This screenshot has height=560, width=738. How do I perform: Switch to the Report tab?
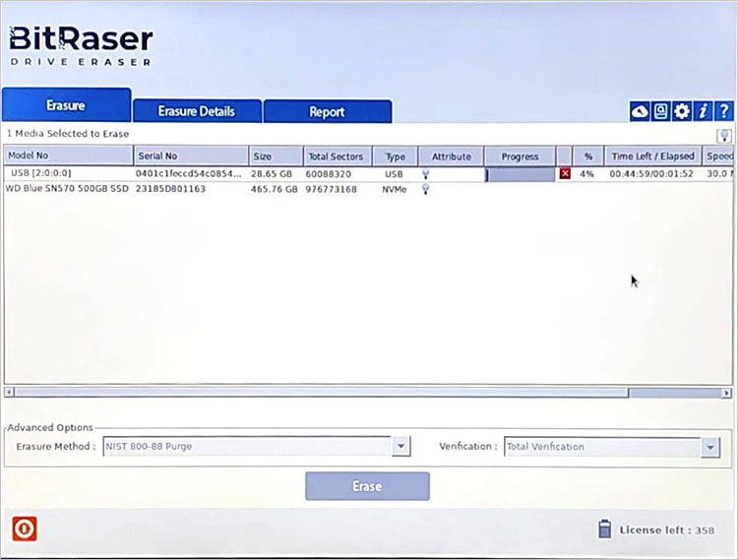(x=328, y=111)
